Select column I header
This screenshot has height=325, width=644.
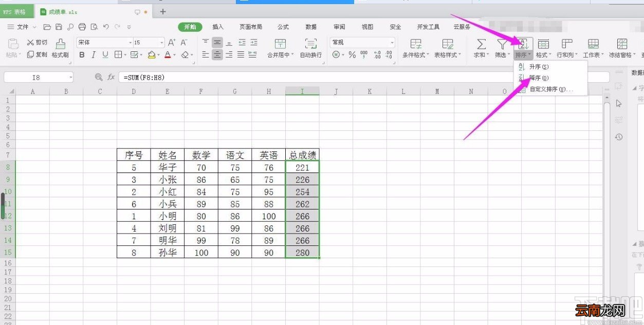[x=302, y=91]
